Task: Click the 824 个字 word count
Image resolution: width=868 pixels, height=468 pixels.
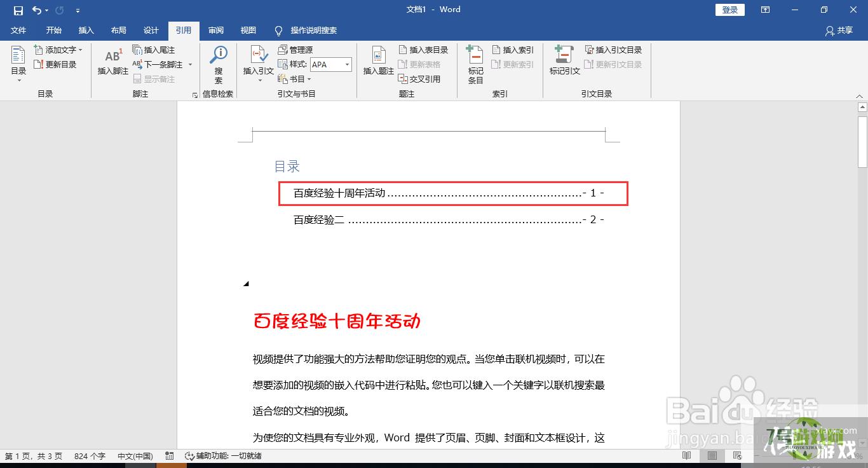Action: pyautogui.click(x=90, y=456)
